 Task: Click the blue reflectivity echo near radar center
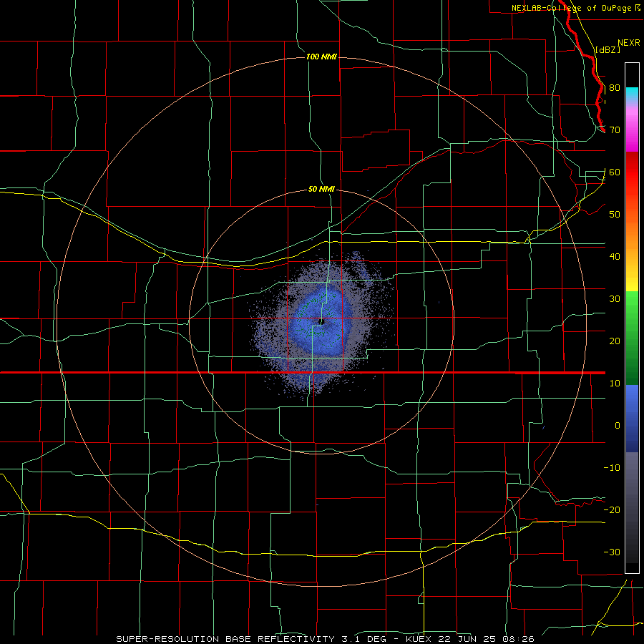(x=321, y=323)
